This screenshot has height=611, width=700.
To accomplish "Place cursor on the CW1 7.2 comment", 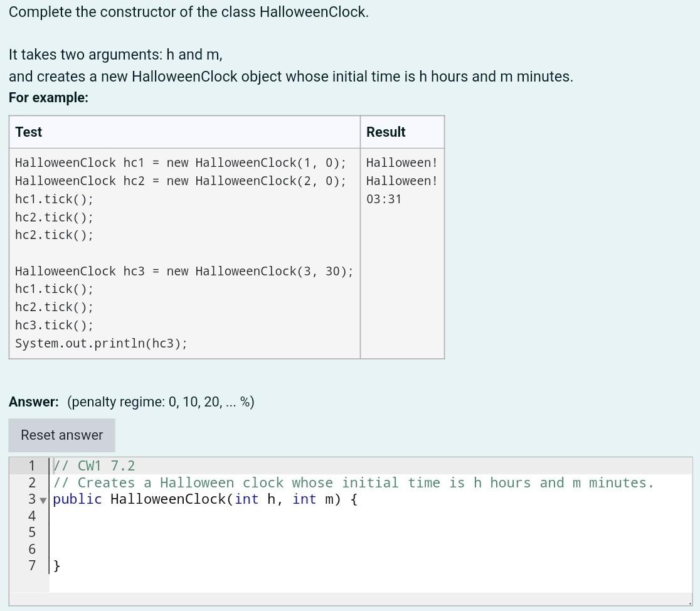I will pos(94,465).
